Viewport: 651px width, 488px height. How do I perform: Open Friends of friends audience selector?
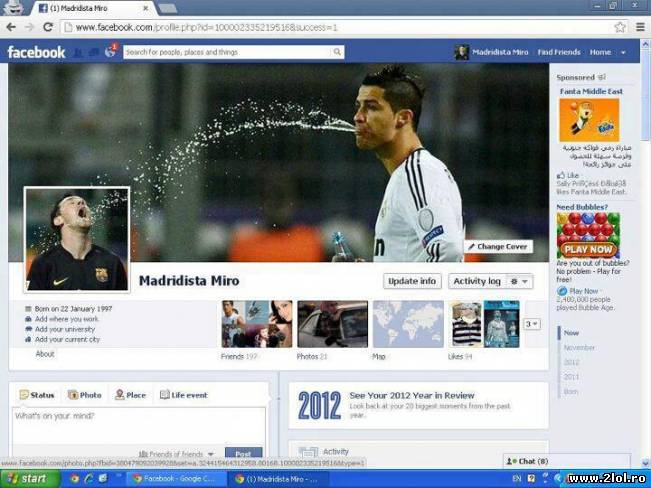click(176, 454)
